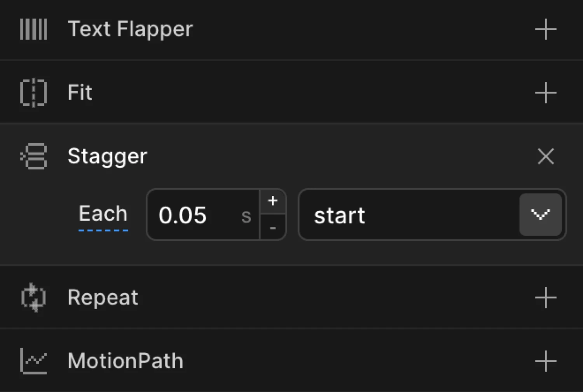Click the MotionPath section label

[x=126, y=361]
